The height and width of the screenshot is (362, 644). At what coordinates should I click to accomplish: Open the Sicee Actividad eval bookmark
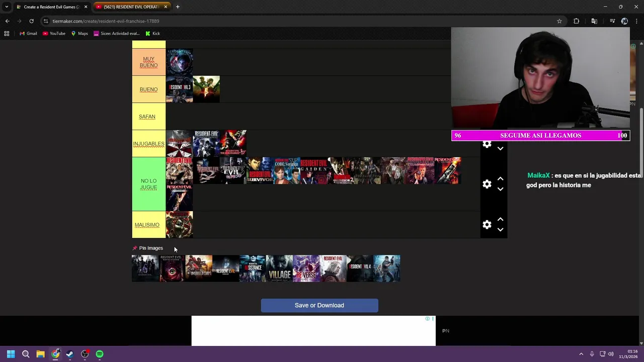pyautogui.click(x=117, y=34)
